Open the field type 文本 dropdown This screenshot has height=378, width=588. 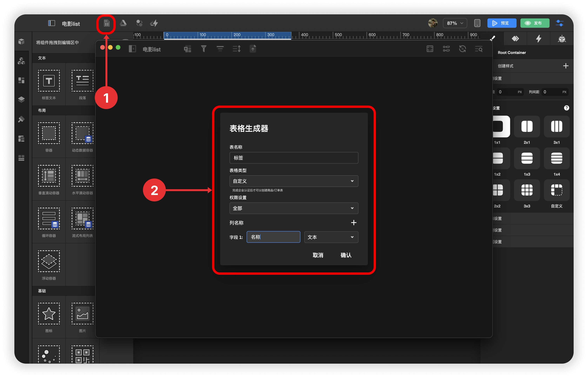tap(331, 237)
